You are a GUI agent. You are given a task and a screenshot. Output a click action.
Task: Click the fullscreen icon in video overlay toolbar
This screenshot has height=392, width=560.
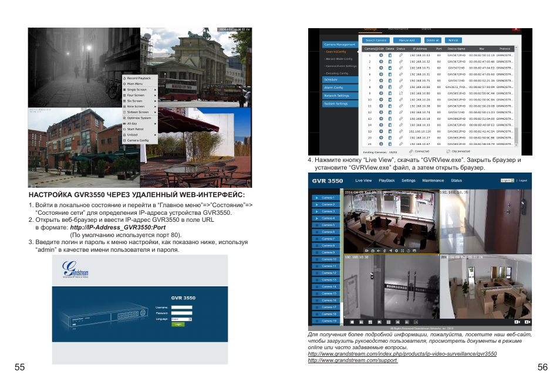click(403, 251)
